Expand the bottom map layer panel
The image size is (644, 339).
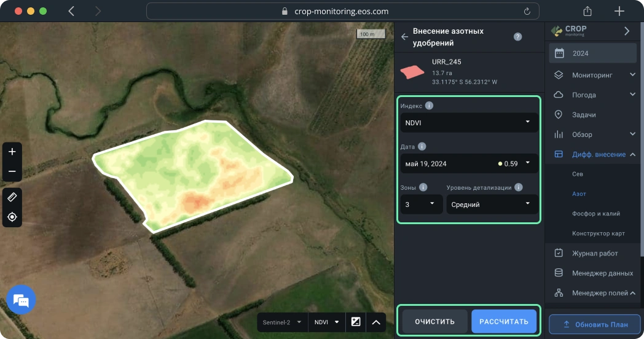[x=377, y=322]
